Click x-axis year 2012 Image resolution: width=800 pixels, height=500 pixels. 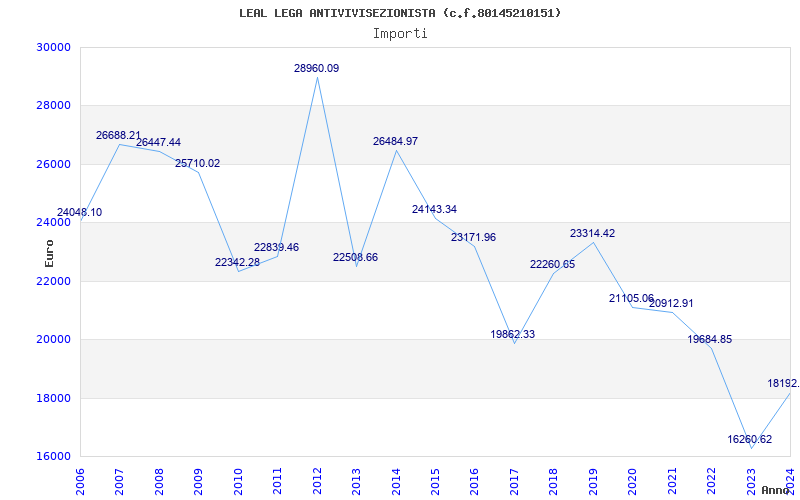point(317,481)
